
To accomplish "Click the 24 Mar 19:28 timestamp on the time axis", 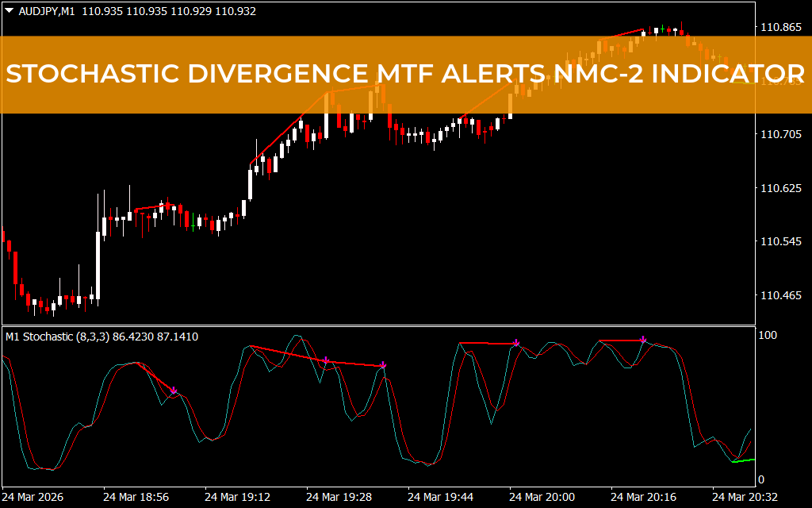I will click(339, 497).
